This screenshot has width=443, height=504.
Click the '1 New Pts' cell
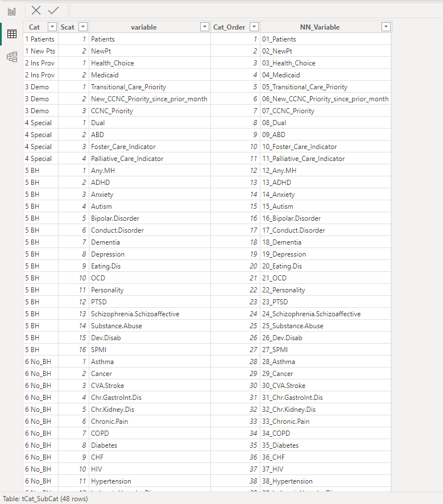pyautogui.click(x=40, y=51)
